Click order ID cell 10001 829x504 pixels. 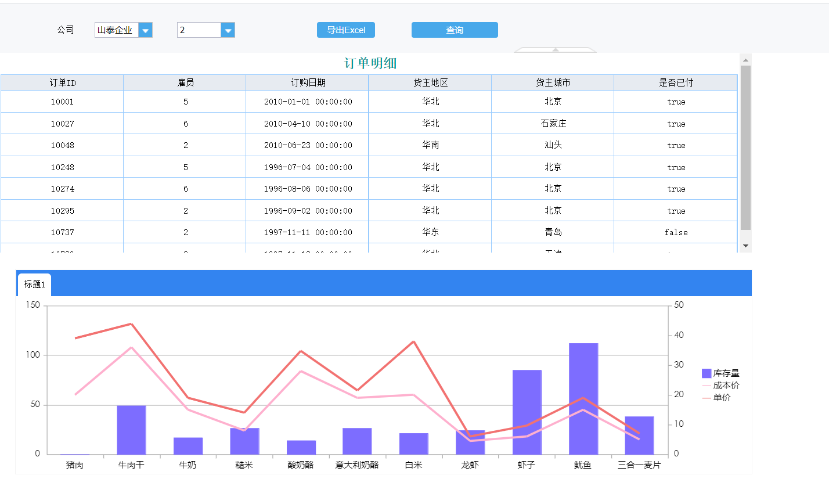(x=62, y=102)
